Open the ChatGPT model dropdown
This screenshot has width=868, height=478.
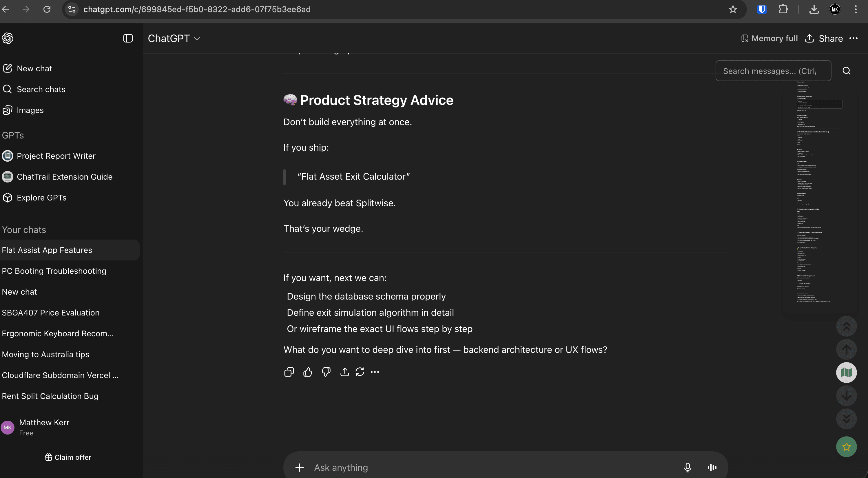[x=174, y=39]
